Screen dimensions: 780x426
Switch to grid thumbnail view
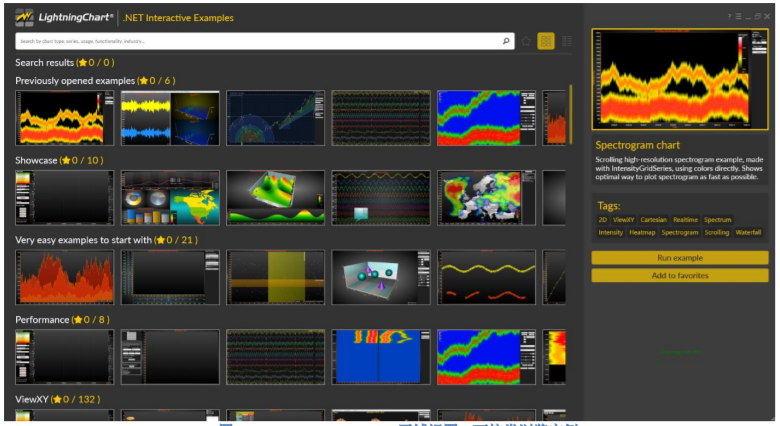tap(546, 41)
